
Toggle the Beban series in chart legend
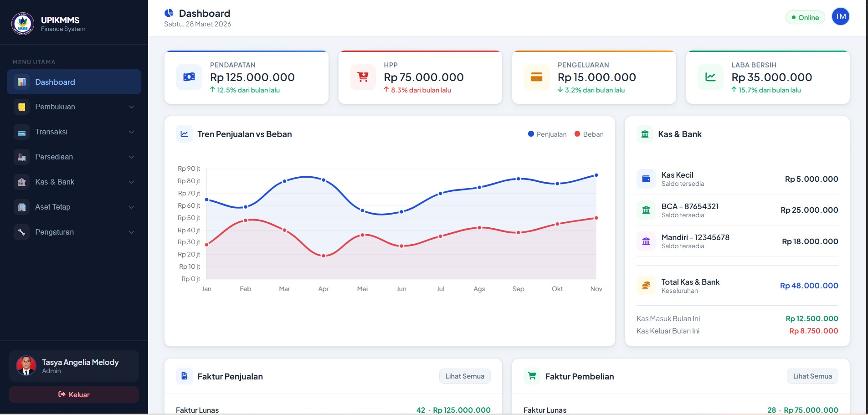(589, 134)
